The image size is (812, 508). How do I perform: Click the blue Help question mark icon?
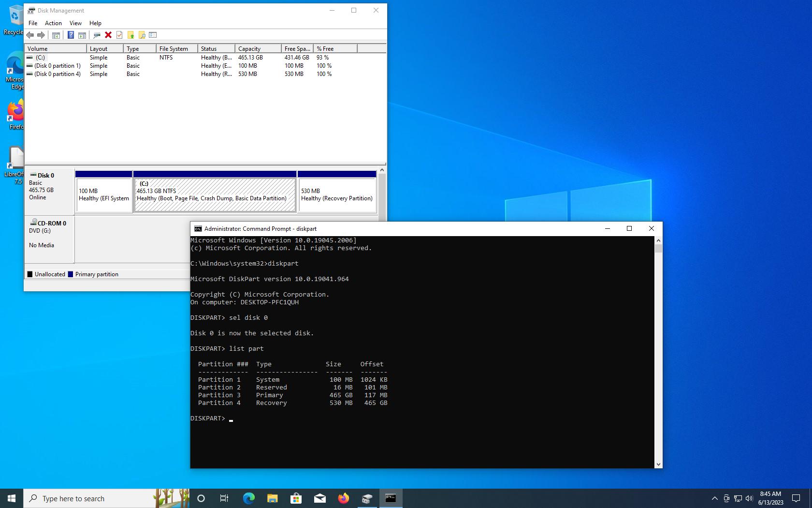71,35
